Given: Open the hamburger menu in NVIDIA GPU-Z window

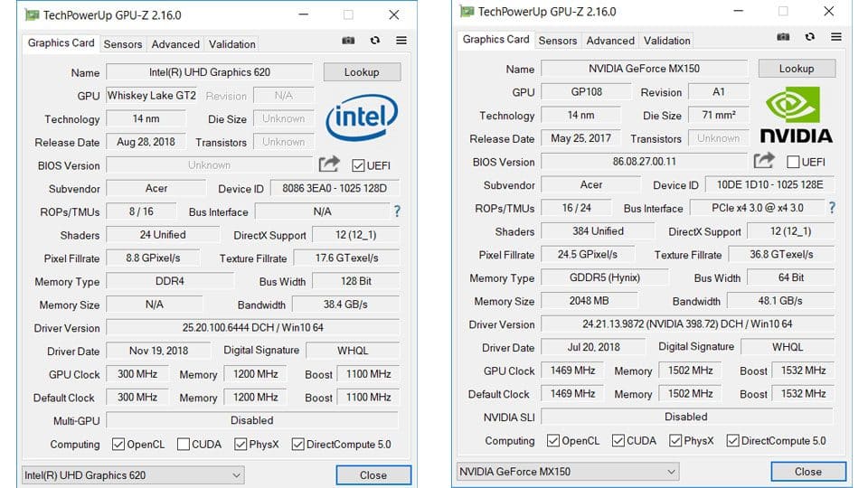Looking at the screenshot, I should pos(836,37).
